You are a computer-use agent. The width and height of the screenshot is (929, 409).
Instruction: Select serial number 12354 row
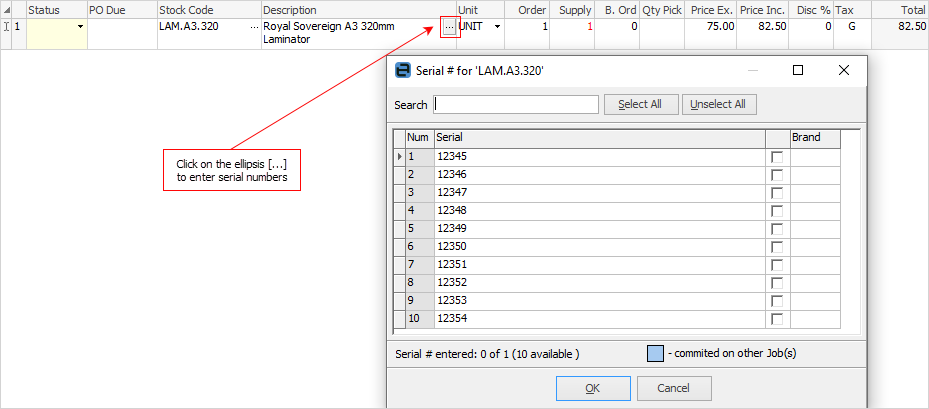pos(600,319)
